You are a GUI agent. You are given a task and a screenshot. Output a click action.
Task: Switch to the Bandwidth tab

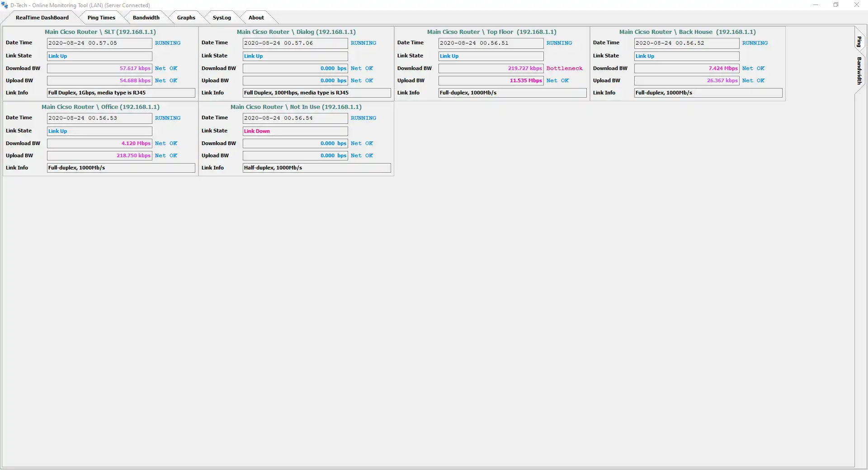click(x=146, y=18)
